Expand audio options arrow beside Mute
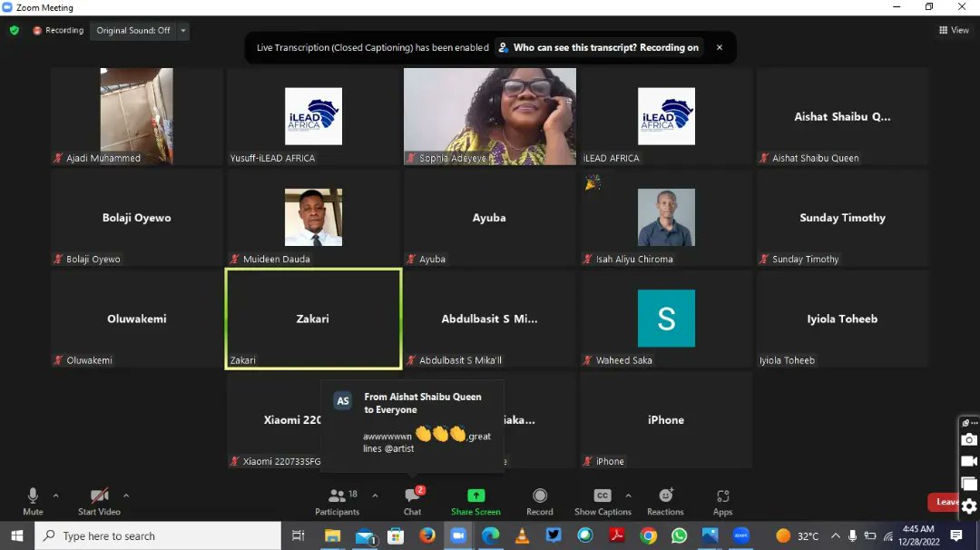980x550 pixels. [55, 496]
